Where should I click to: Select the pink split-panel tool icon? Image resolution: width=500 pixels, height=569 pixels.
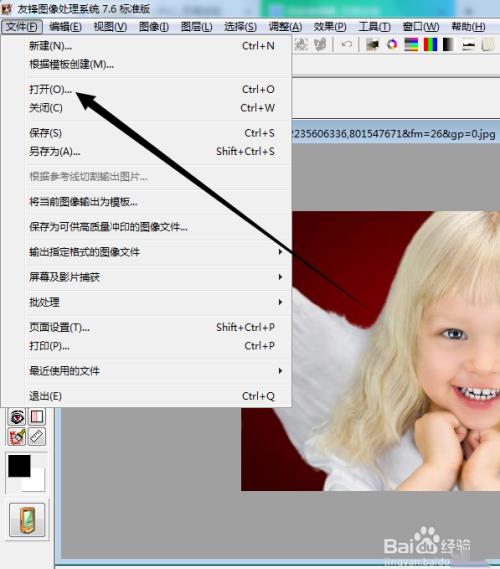(x=37, y=417)
